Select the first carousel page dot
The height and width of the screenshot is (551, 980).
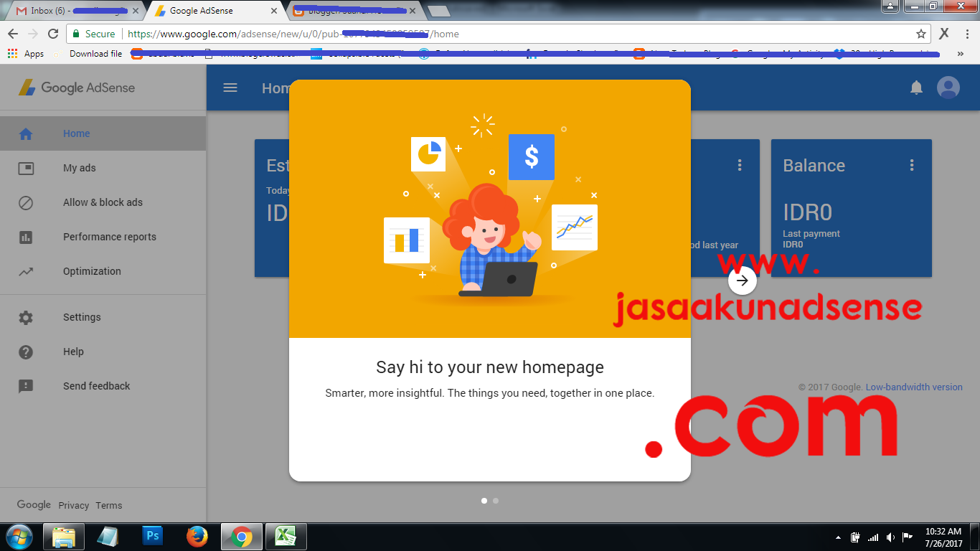tap(484, 501)
